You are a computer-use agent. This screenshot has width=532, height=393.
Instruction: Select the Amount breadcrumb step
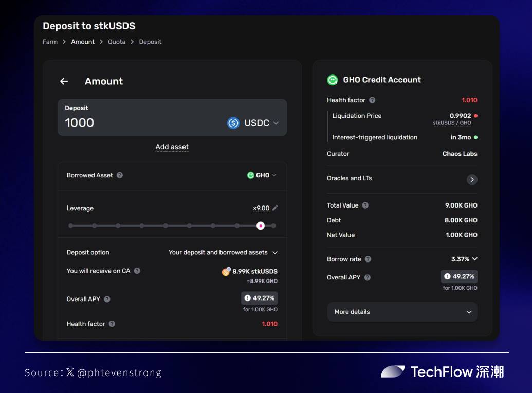pos(83,42)
